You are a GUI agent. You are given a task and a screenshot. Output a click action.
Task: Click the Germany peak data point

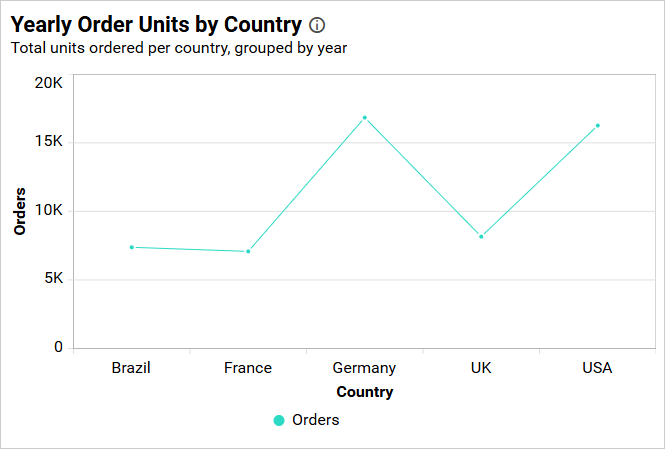pos(365,118)
